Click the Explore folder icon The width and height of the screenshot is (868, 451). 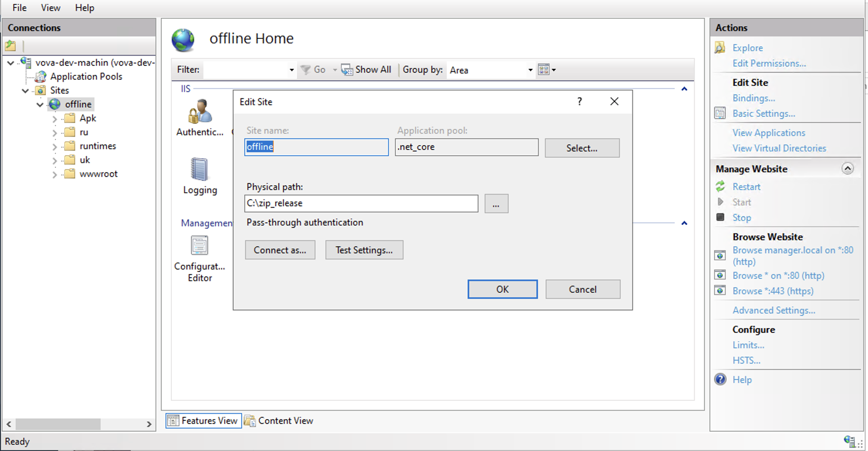[x=720, y=48]
